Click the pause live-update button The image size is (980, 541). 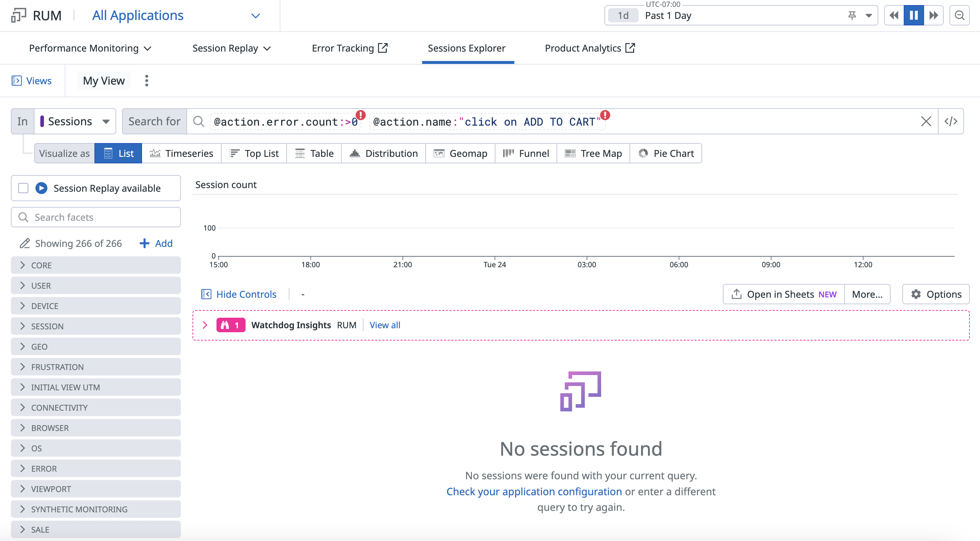tap(914, 16)
